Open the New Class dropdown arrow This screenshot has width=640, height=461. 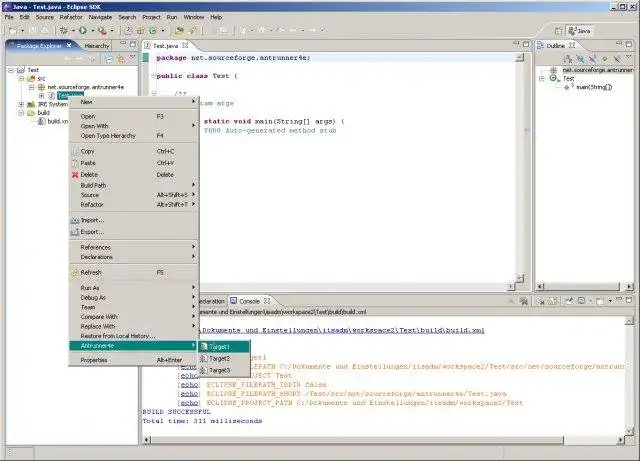[162, 31]
